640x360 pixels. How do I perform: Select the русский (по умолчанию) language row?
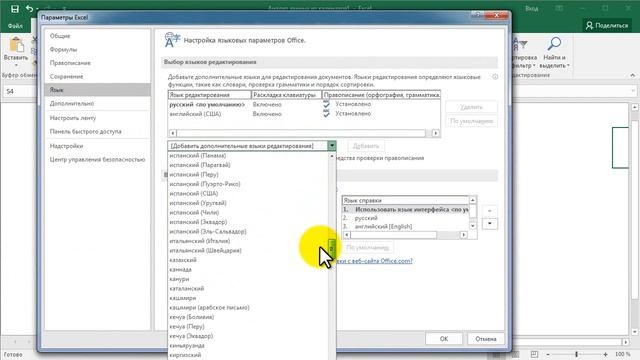pos(304,104)
